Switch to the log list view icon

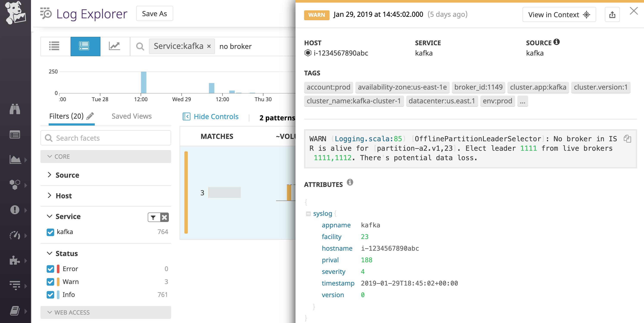54,46
